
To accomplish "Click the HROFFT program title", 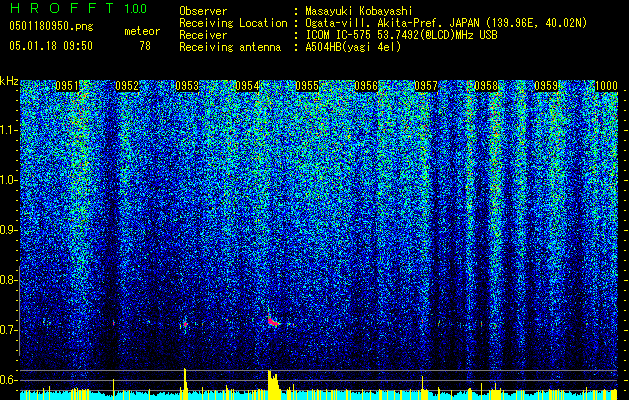I will coord(63,8).
